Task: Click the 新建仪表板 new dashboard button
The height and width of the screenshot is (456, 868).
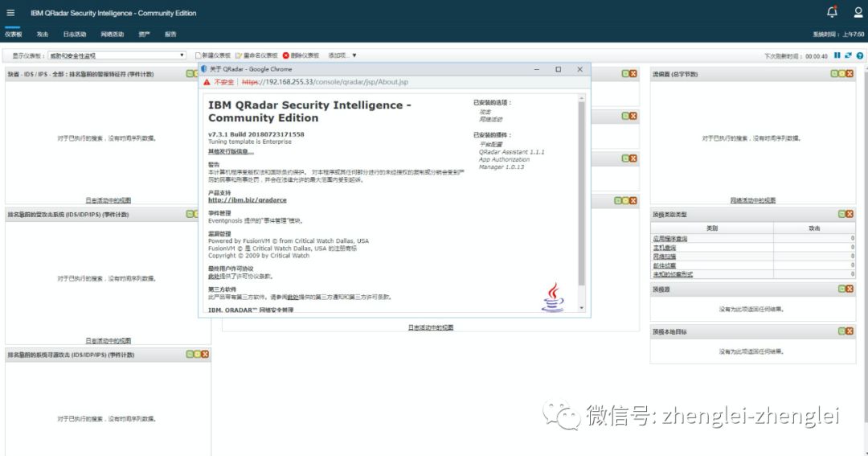Action: coord(212,55)
